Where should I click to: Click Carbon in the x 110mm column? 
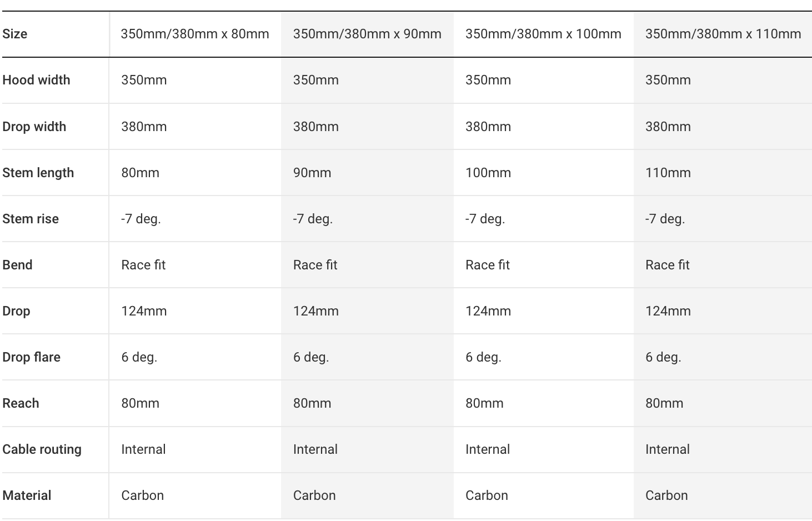pyautogui.click(x=666, y=495)
